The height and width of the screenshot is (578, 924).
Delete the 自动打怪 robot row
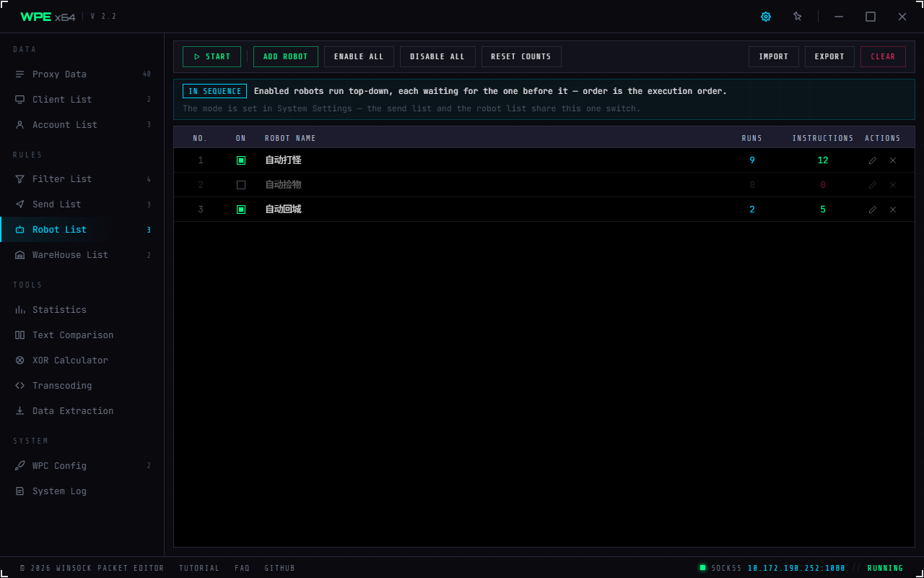pyautogui.click(x=893, y=160)
